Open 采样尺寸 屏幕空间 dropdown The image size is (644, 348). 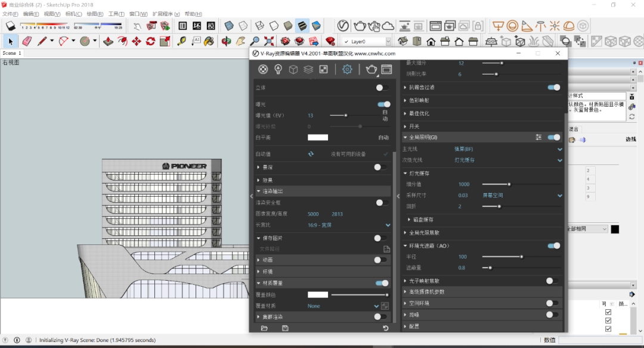click(x=522, y=195)
